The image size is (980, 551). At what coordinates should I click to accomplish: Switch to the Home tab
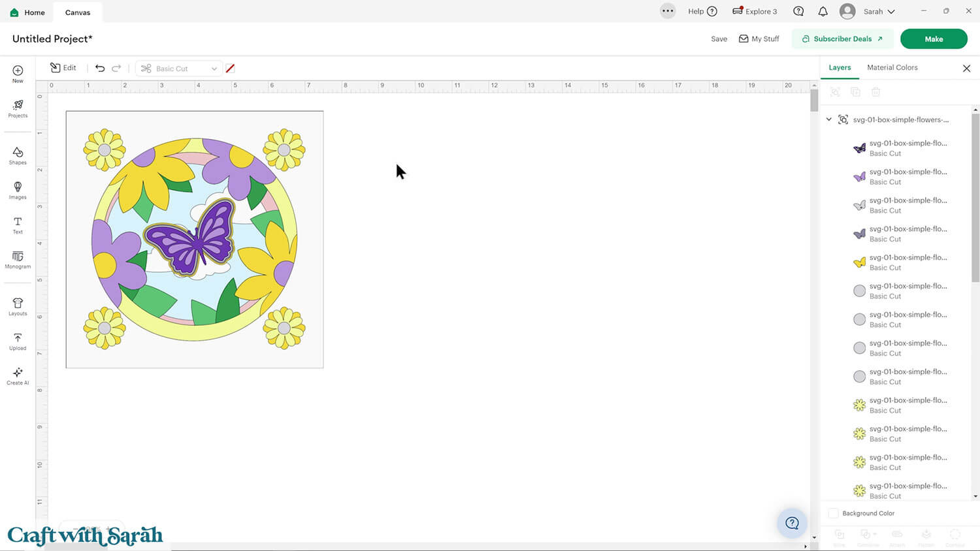pos(27,12)
